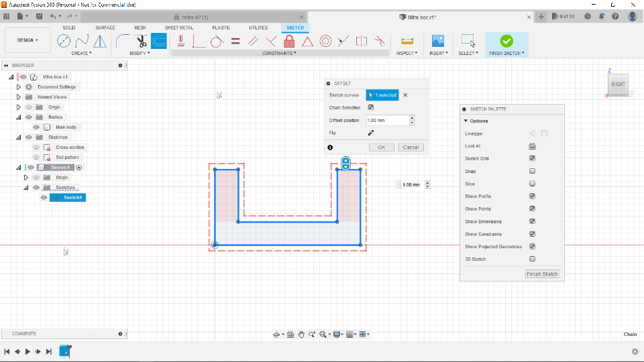This screenshot has width=644, height=362.
Task: Open the CONSTRAINTS dropdown menu
Action: coord(278,53)
